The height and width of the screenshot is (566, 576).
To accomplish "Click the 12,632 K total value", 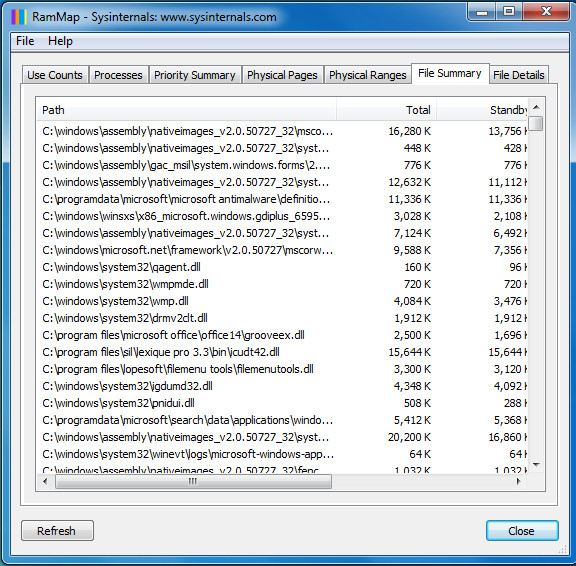I will (x=410, y=182).
